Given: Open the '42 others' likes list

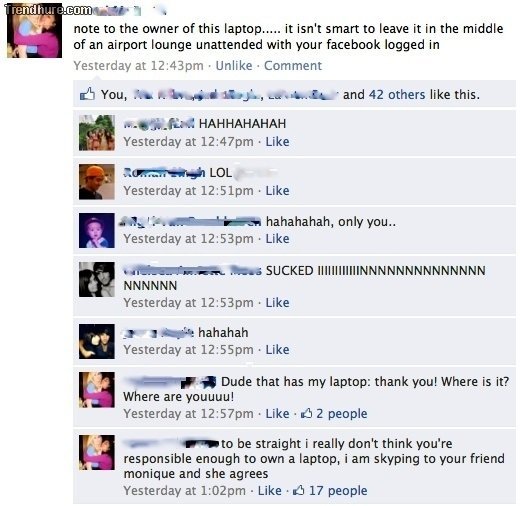Looking at the screenshot, I should [x=397, y=95].
